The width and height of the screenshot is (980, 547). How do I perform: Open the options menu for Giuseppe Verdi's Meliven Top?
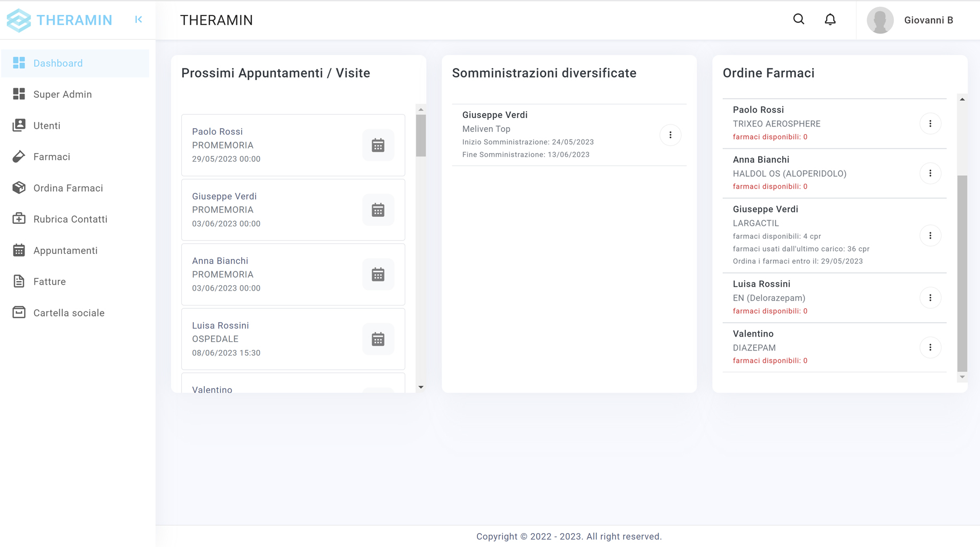click(x=670, y=135)
